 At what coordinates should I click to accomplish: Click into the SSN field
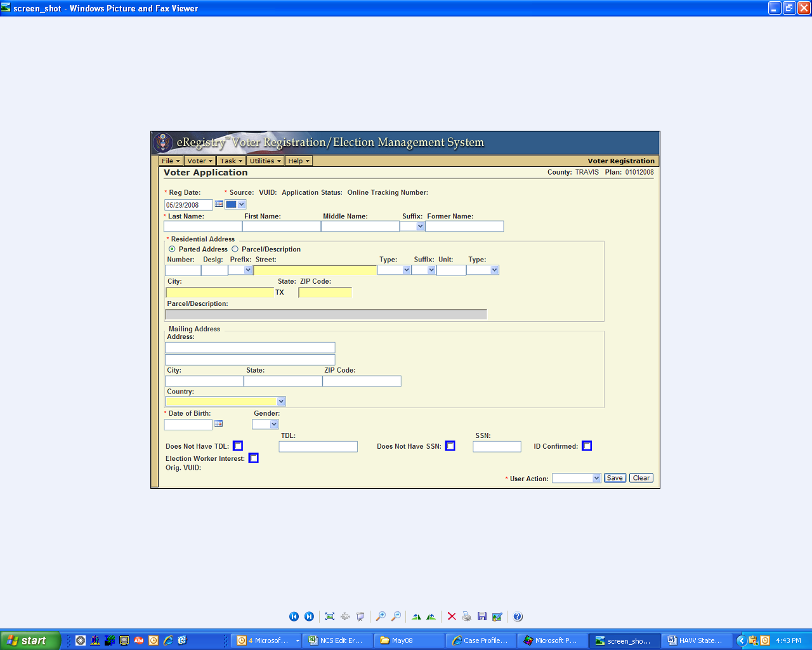click(x=497, y=447)
